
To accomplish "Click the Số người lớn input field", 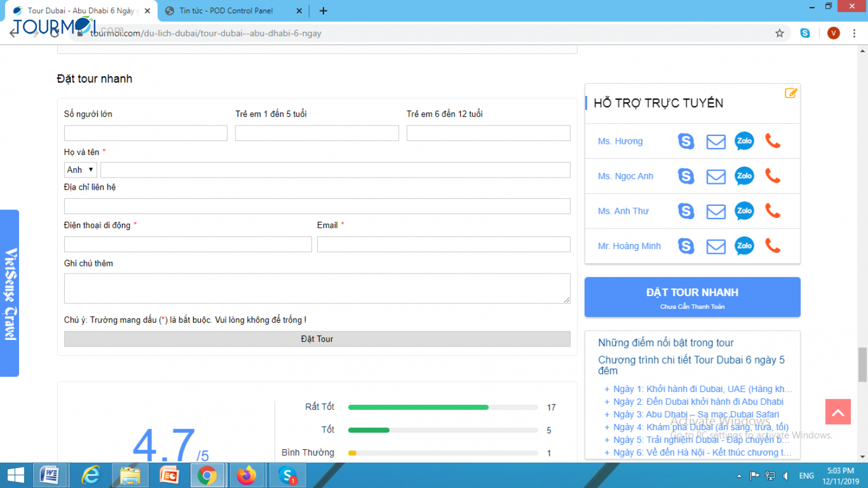I will tap(145, 134).
